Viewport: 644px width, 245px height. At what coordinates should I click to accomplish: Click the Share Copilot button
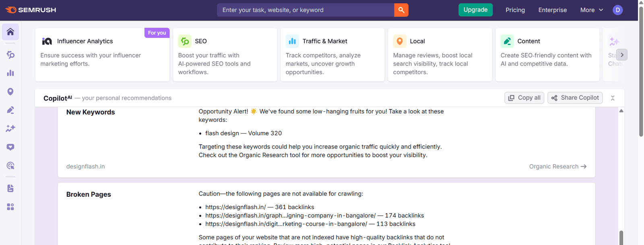click(x=575, y=98)
